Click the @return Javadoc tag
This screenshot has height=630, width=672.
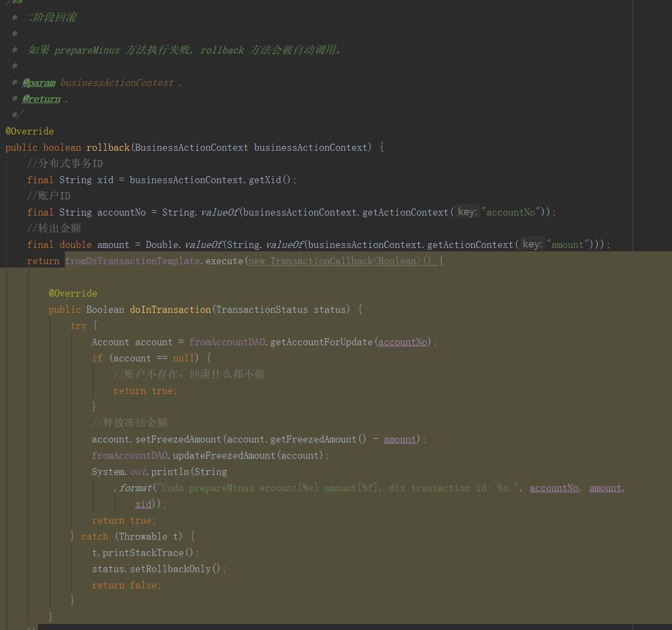[x=42, y=99]
